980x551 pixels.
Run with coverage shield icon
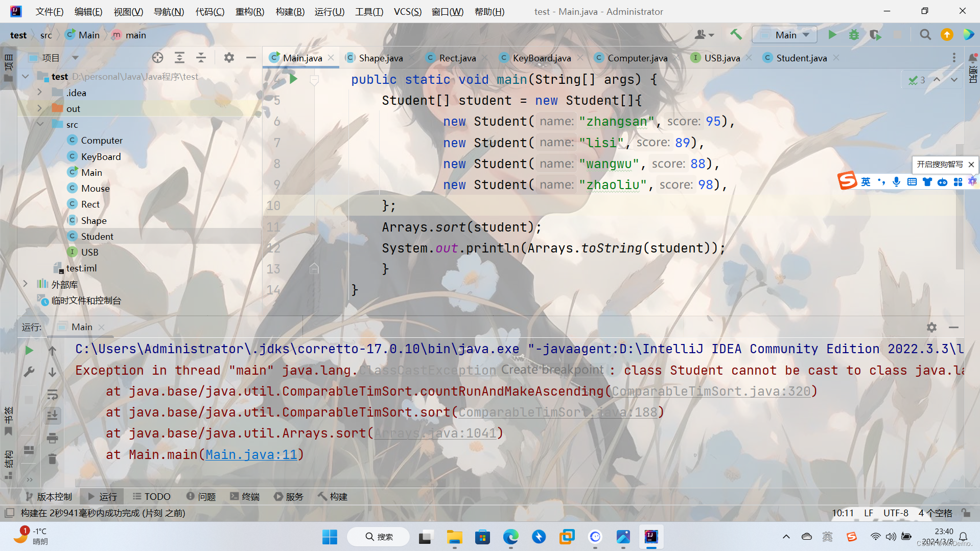point(875,35)
